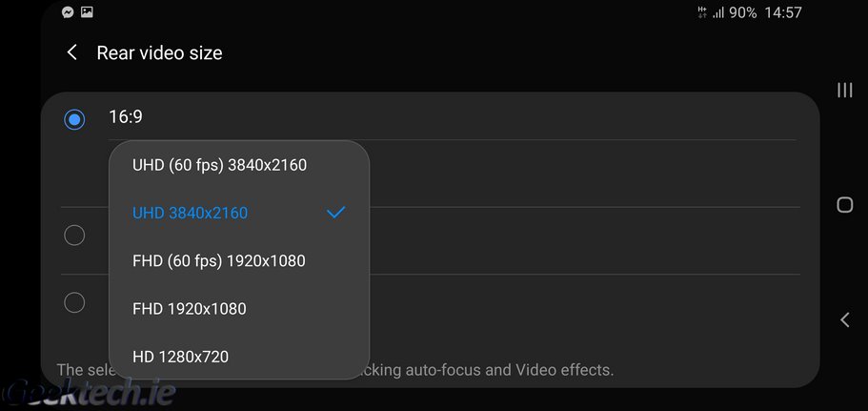868x411 pixels.
Task: Tap the signal strength icon
Action: pyautogui.click(x=719, y=13)
